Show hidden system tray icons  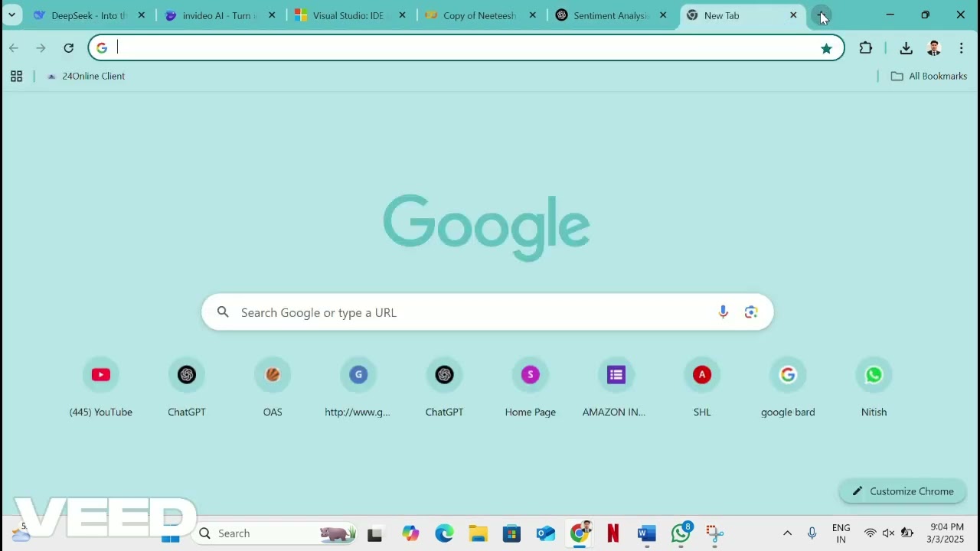tap(787, 533)
